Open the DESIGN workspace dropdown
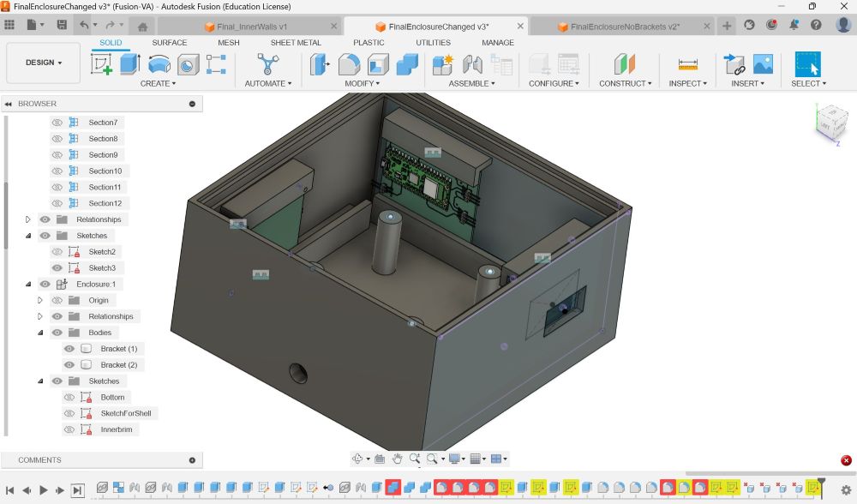 (x=44, y=63)
